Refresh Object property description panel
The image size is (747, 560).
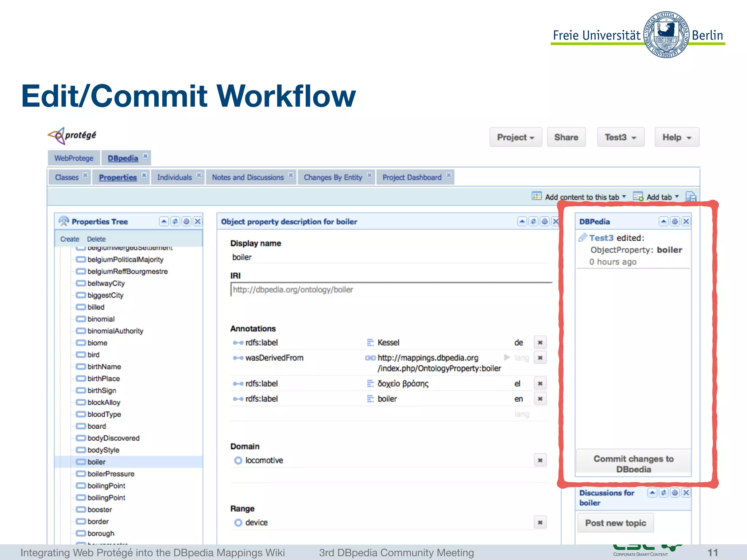click(533, 221)
